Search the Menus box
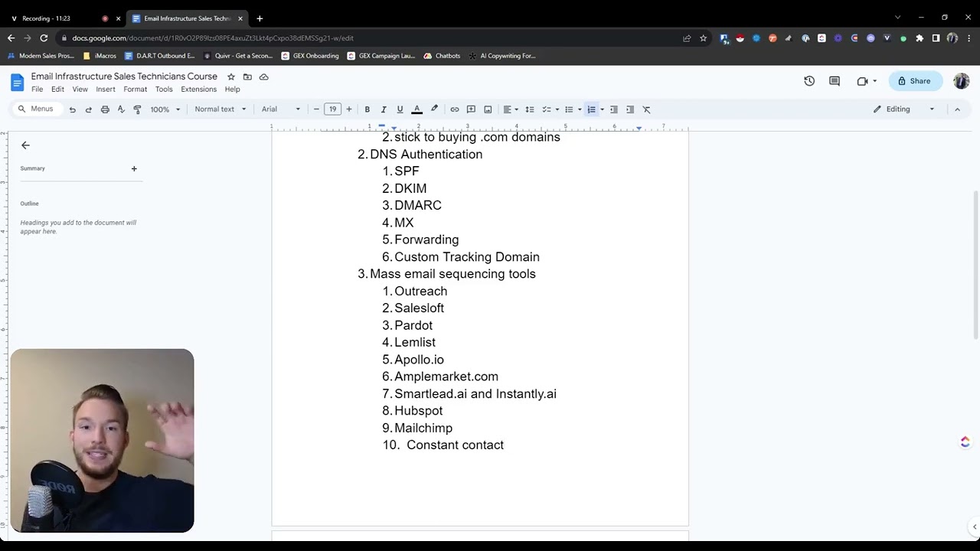The width and height of the screenshot is (980, 551). [x=36, y=109]
